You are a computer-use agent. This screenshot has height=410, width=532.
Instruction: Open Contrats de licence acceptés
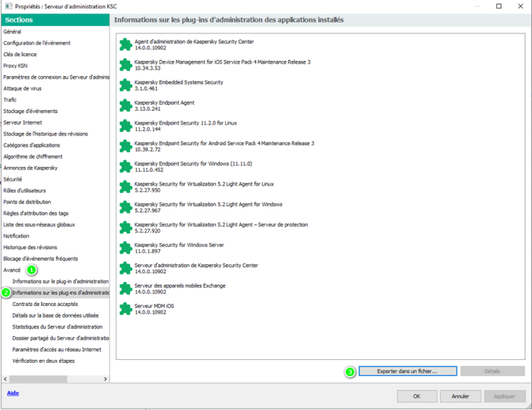[x=45, y=304]
